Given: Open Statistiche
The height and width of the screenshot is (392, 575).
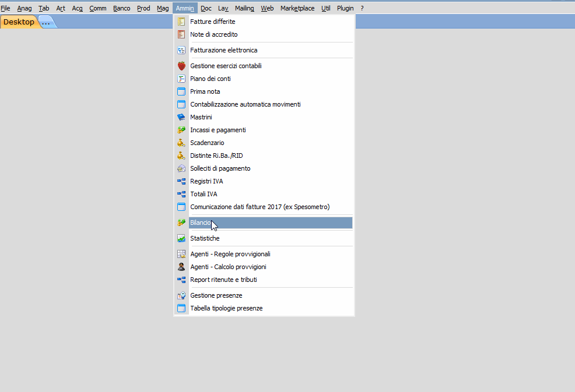Looking at the screenshot, I should (x=271, y=238).
